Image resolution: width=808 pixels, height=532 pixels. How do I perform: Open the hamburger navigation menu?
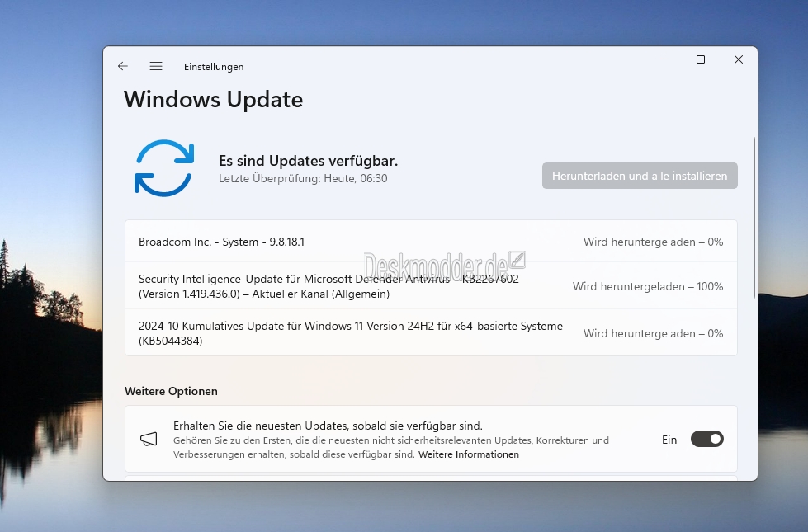(x=156, y=66)
